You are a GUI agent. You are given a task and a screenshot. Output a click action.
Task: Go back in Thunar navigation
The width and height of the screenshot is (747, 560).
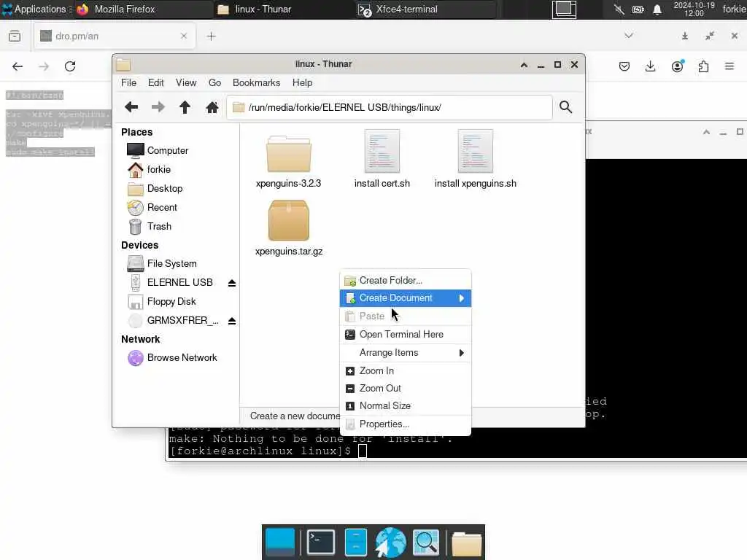point(131,107)
